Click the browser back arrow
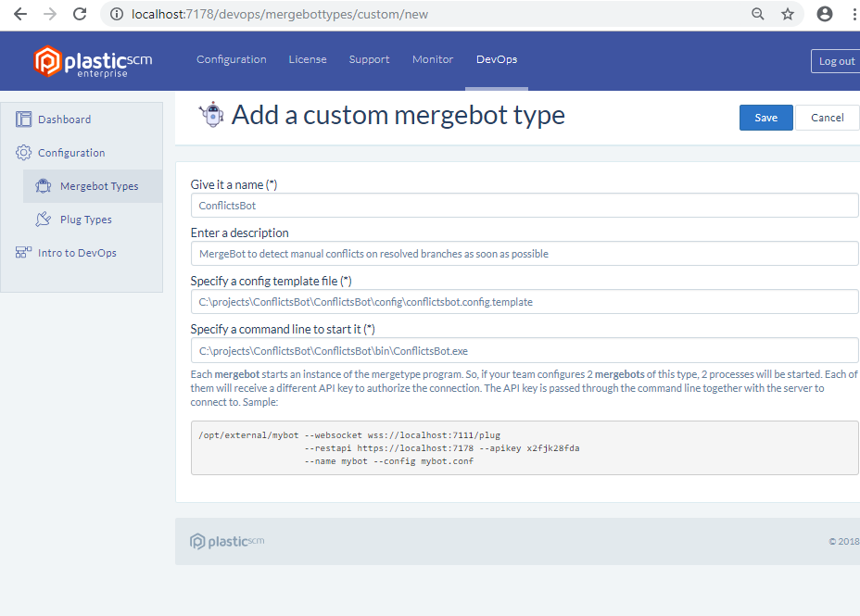The image size is (860, 616). pos(20,14)
